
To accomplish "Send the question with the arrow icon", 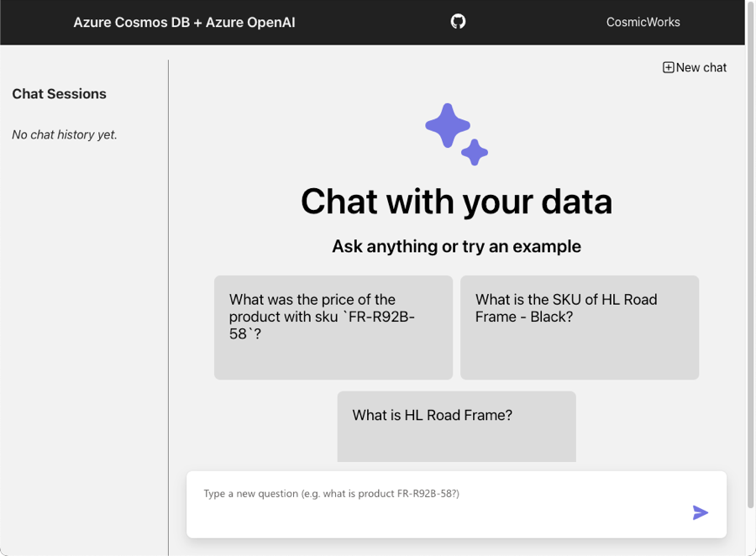I will coord(700,512).
